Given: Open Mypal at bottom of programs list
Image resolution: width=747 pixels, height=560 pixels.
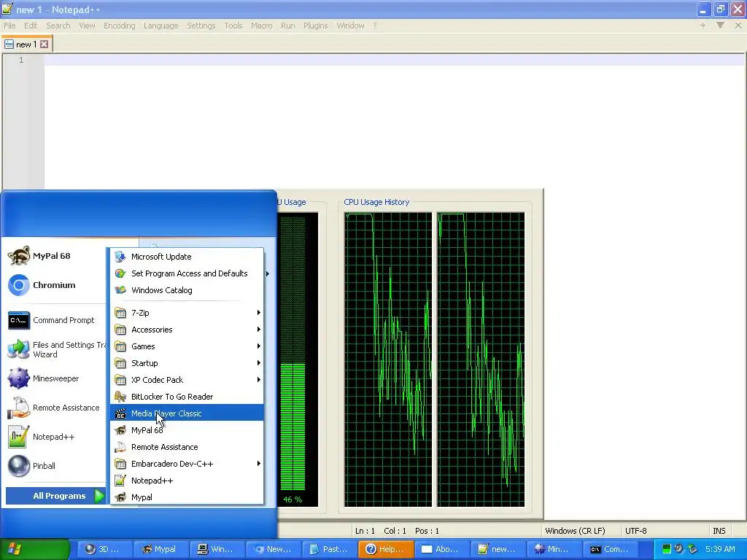Looking at the screenshot, I should tap(187, 497).
